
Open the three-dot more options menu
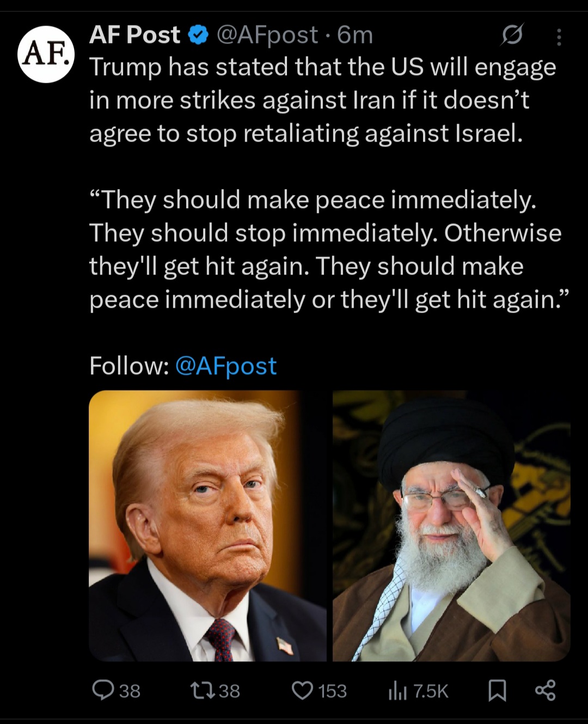click(x=559, y=37)
